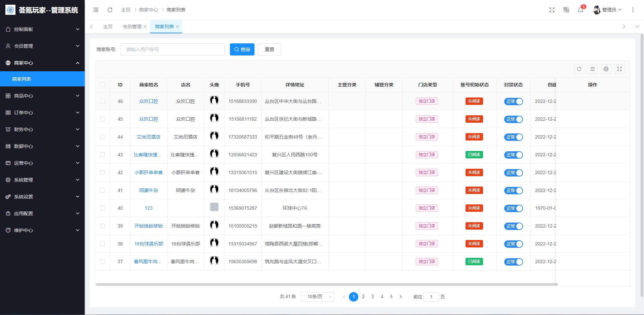Expand the 会员管理 sidebar menu
Image resolution: width=644 pixels, height=315 pixels.
click(42, 46)
